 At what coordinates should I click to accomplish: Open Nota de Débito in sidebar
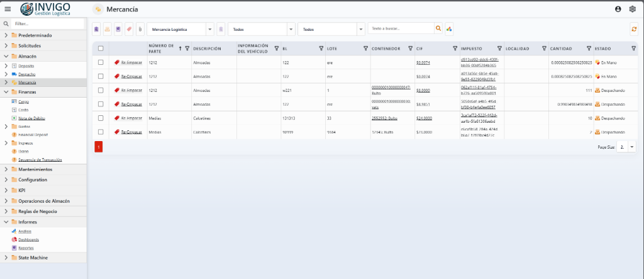[31, 118]
